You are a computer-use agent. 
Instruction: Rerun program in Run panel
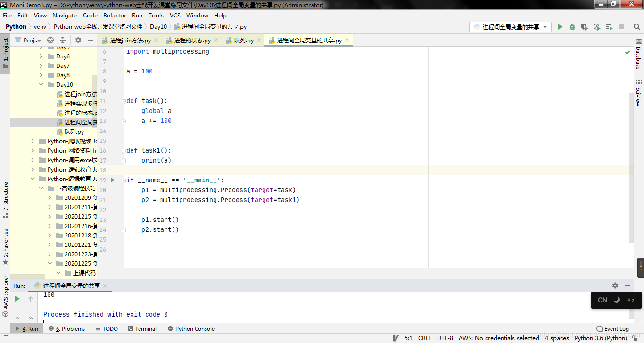[x=17, y=299]
